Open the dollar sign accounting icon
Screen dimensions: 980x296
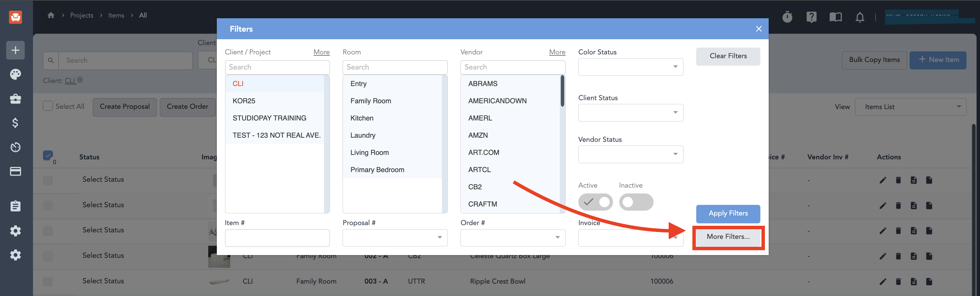click(15, 123)
